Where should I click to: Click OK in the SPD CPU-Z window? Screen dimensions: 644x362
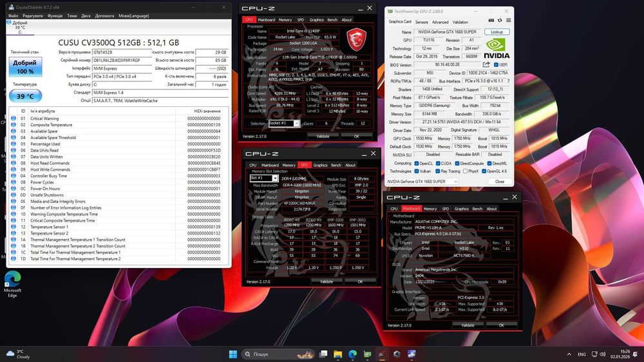pos(360,281)
